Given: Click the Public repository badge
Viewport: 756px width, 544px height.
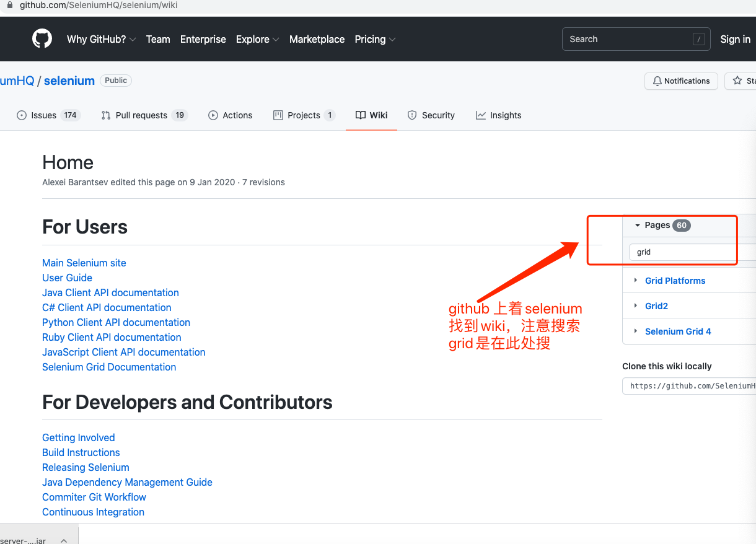Looking at the screenshot, I should 116,81.
